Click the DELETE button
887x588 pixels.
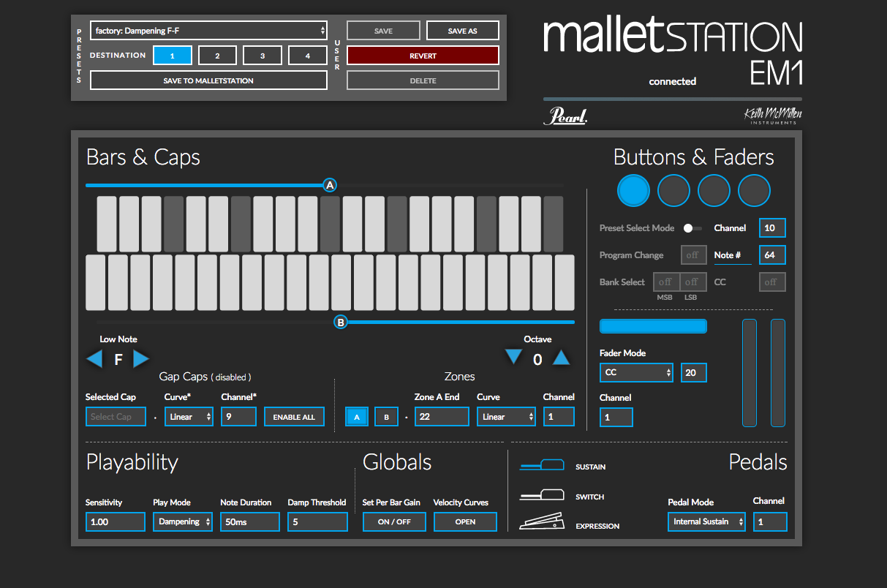coord(423,80)
